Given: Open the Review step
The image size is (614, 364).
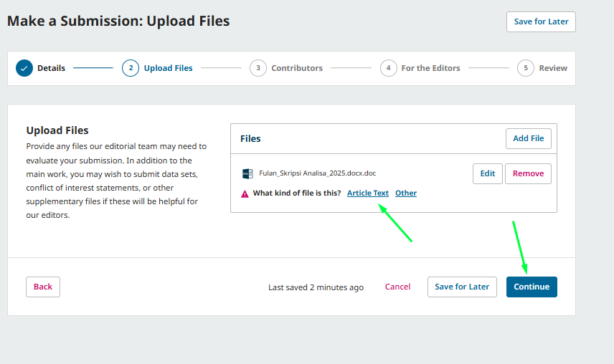Looking at the screenshot, I should pyautogui.click(x=553, y=68).
